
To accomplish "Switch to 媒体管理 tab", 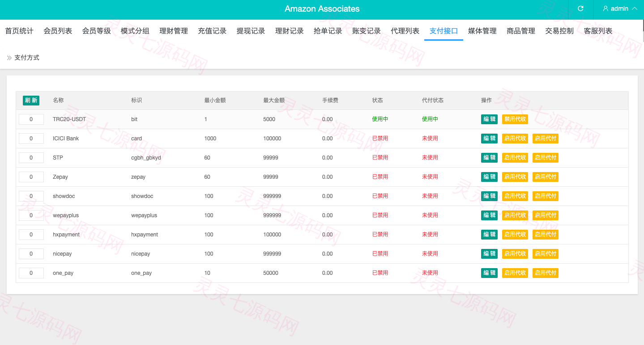I will 482,31.
